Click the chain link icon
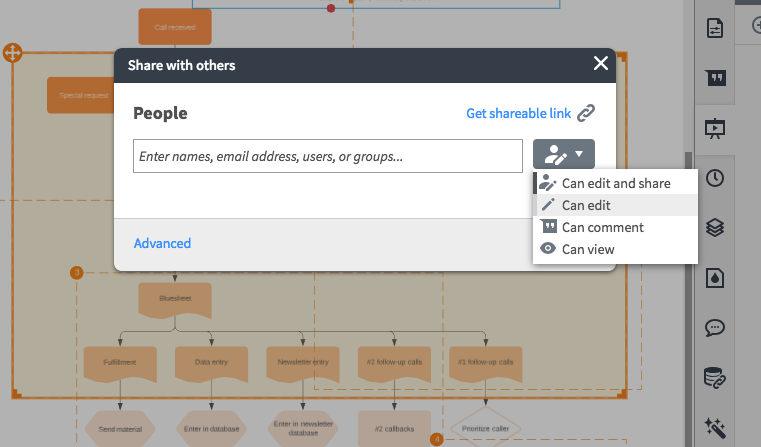The width and height of the screenshot is (761, 447). pyautogui.click(x=586, y=113)
